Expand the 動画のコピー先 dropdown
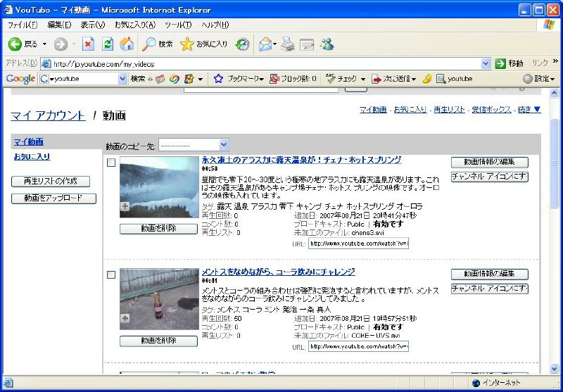The width and height of the screenshot is (563, 392). click(x=224, y=145)
